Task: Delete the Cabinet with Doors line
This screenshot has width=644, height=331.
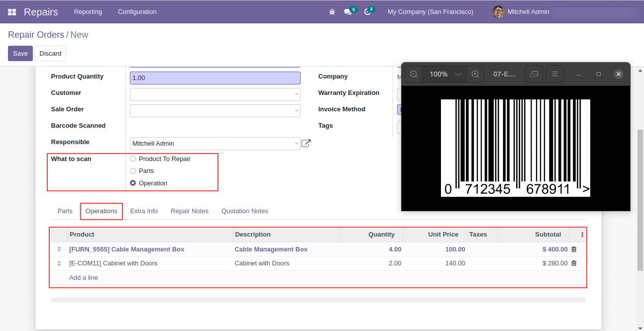Action: [x=574, y=263]
